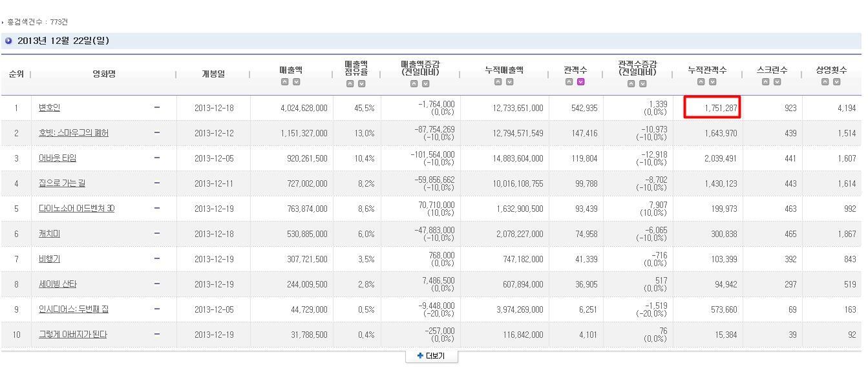
Task: Select release date 2013-12-12
Action: (x=214, y=134)
